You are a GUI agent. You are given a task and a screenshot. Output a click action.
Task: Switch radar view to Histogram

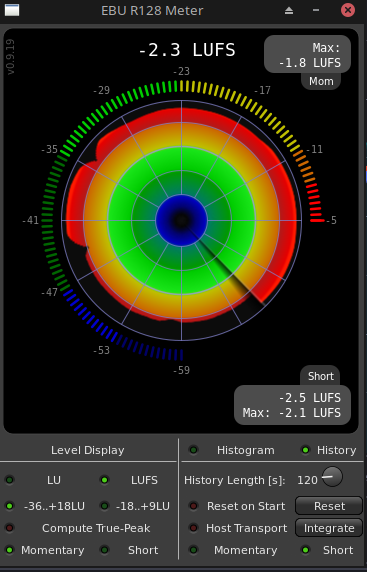(232, 450)
